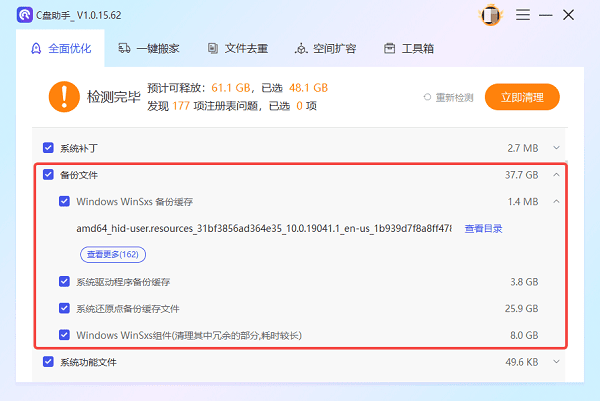Click the C盘助手 app logo icon
Image resolution: width=600 pixels, height=401 pixels.
point(24,15)
